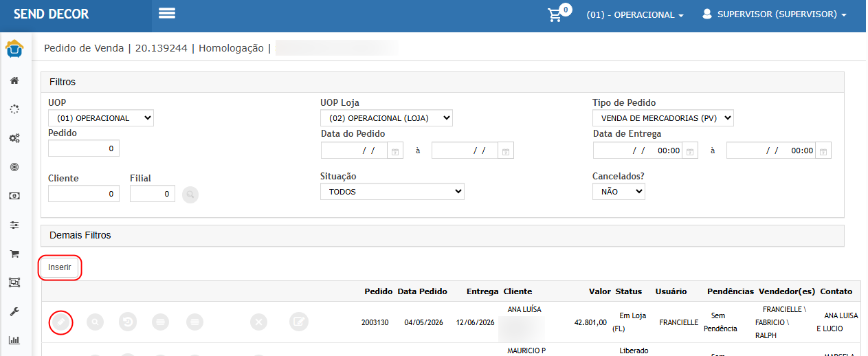Click the magnifier search icon beside Filial
This screenshot has width=868, height=356.
click(x=190, y=194)
